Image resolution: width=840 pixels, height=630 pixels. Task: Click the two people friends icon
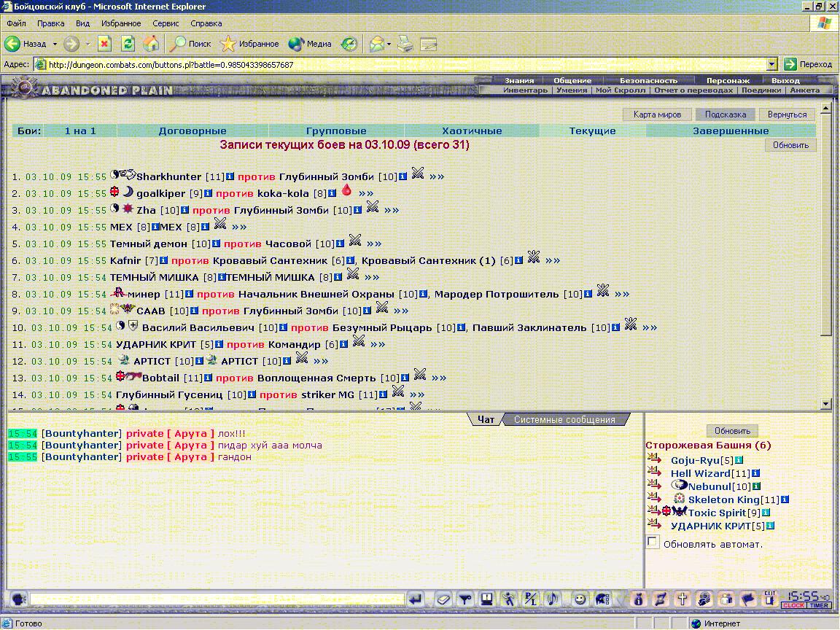pos(726,599)
